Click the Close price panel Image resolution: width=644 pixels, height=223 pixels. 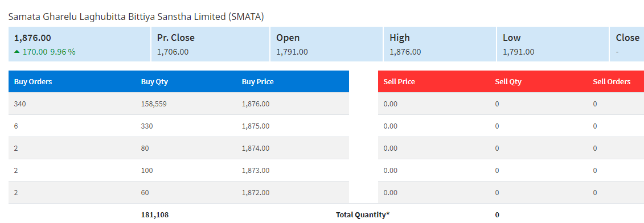pos(627,44)
